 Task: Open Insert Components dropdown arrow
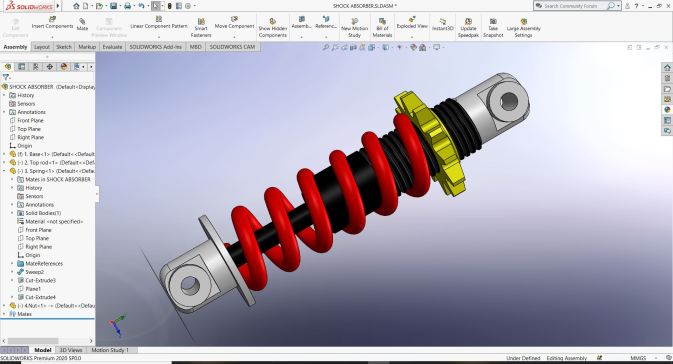[52, 36]
